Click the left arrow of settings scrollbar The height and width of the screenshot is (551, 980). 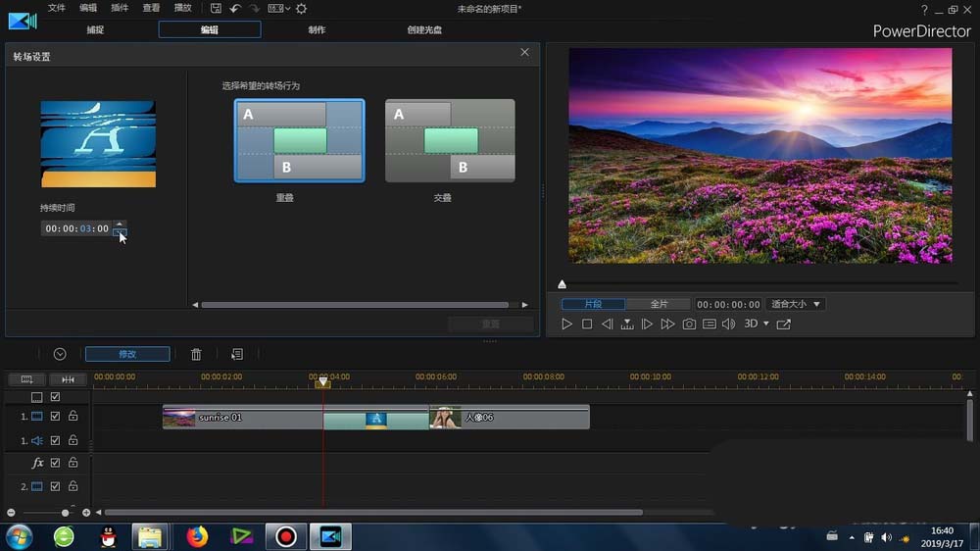click(195, 305)
